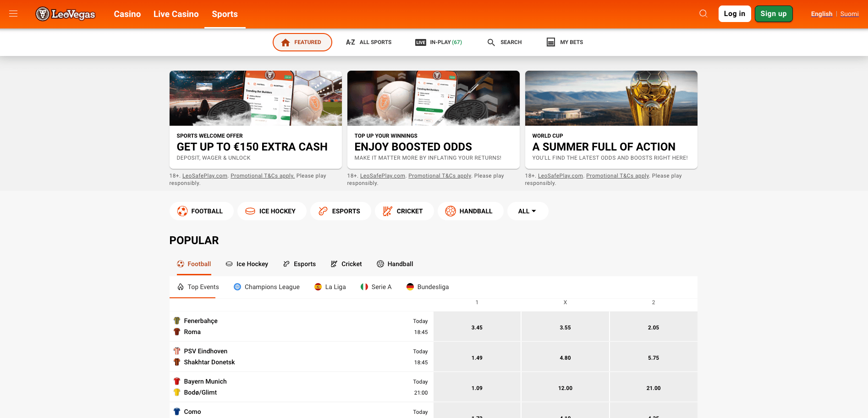
Task: Open the Fenerbahçe team name
Action: tap(201, 321)
